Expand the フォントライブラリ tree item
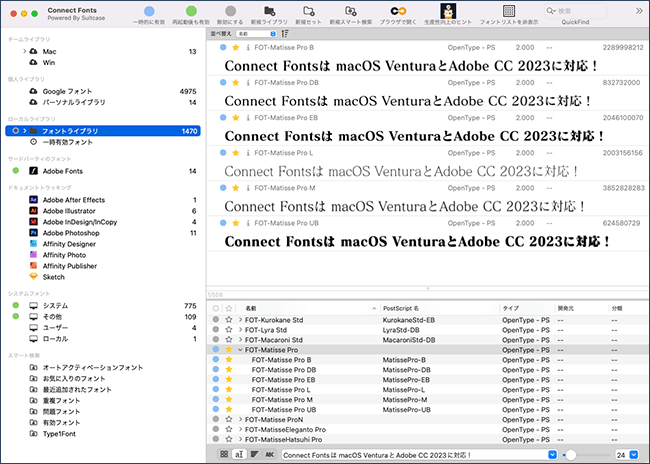The height and width of the screenshot is (464, 650). point(25,131)
